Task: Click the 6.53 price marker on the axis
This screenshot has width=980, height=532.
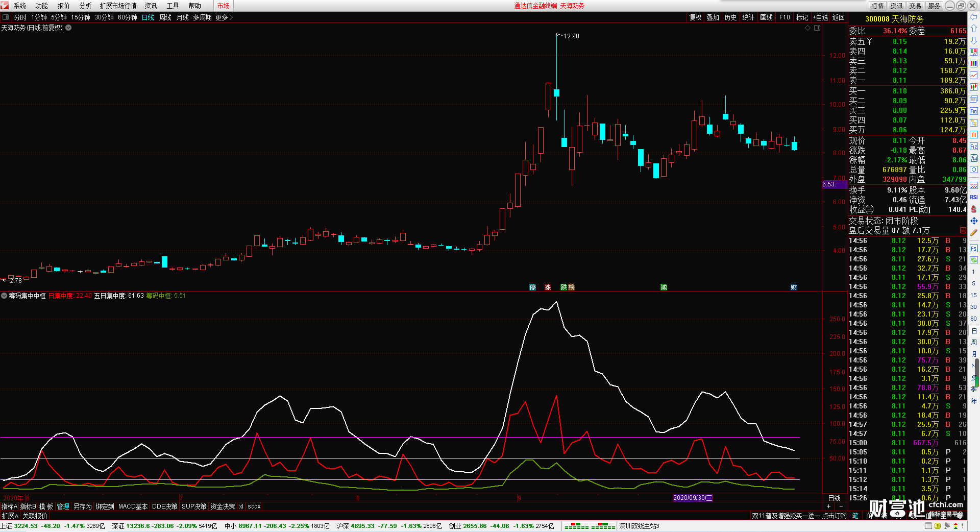Action: pyautogui.click(x=835, y=184)
